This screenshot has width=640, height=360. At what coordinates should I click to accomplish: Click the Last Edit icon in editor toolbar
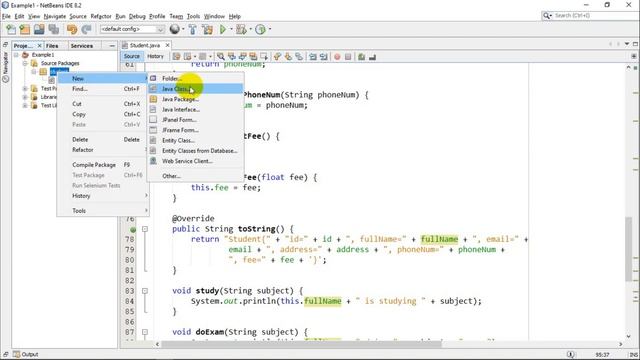click(176, 57)
